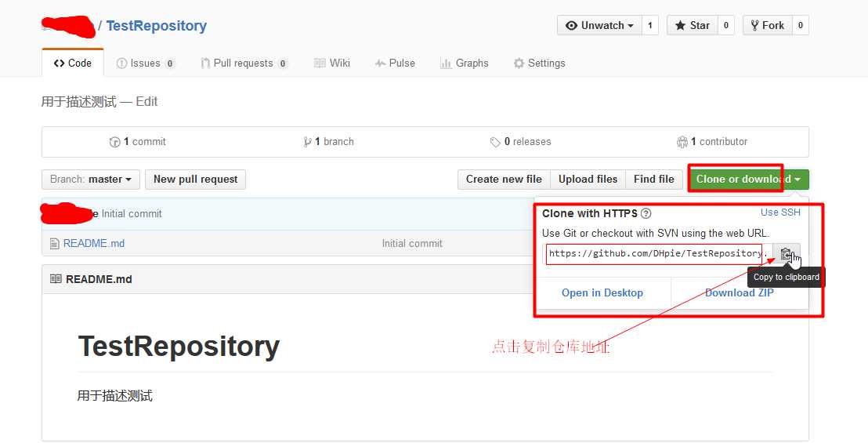The image size is (868, 443).
Task: View the 1 branch list
Action: 328,142
